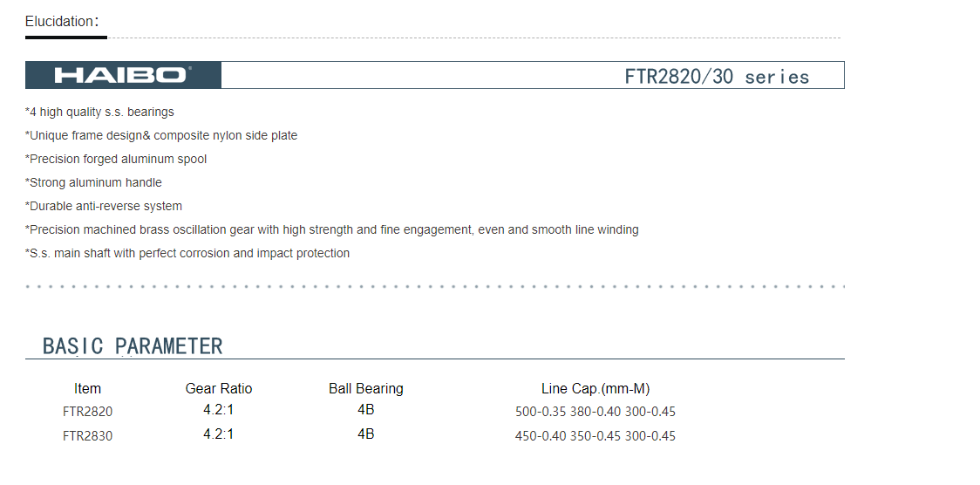Select the Line Cap.(mm-M) column header
980x485 pixels.
[x=595, y=389]
